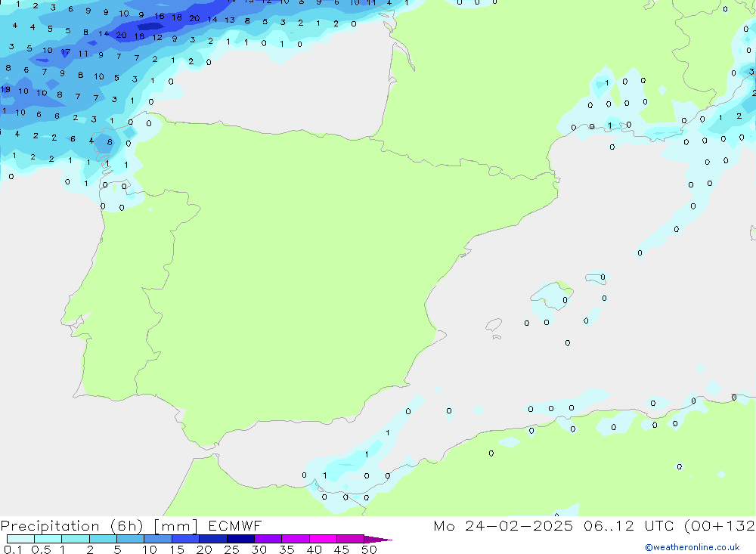Pick the 1 to 2 mm legend color
Screen dimensions: 756x554
(x=76, y=539)
